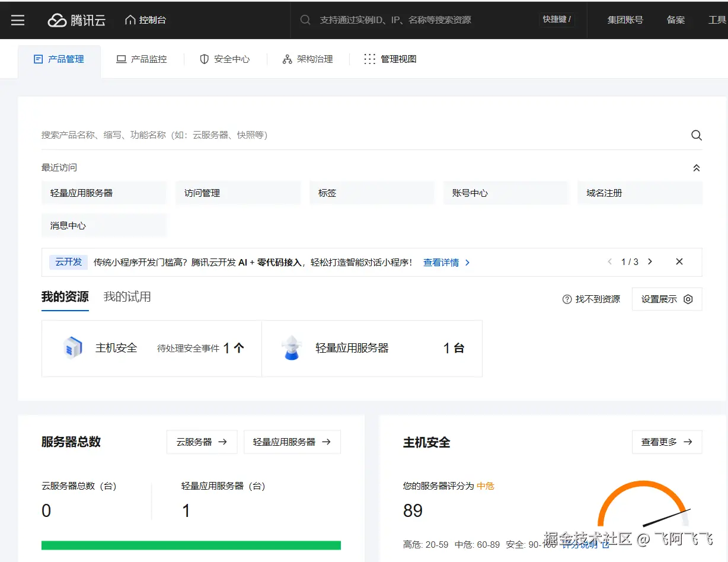
Task: Click the 1 台 server count
Action: point(454,349)
